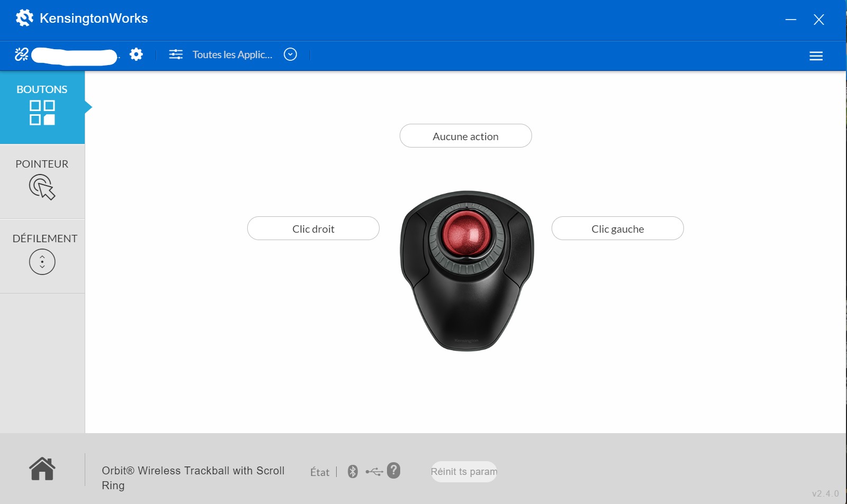Image resolution: width=847 pixels, height=504 pixels.
Task: Click the help question mark icon
Action: pyautogui.click(x=393, y=470)
